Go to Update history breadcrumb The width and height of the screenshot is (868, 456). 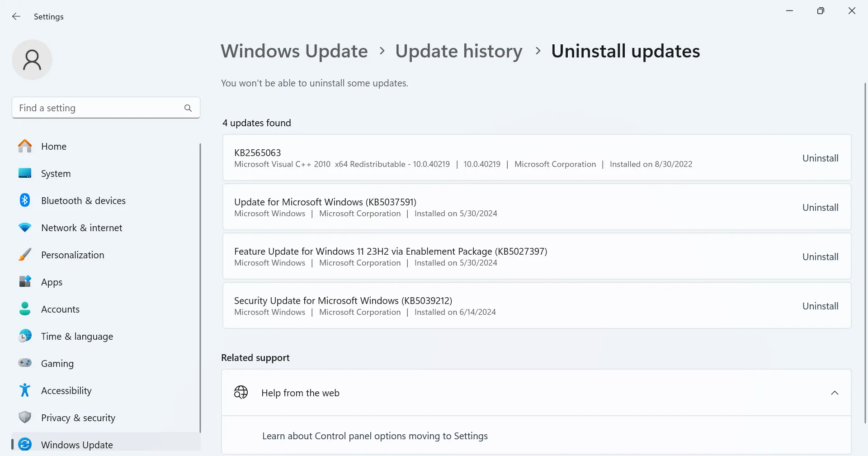pyautogui.click(x=458, y=51)
